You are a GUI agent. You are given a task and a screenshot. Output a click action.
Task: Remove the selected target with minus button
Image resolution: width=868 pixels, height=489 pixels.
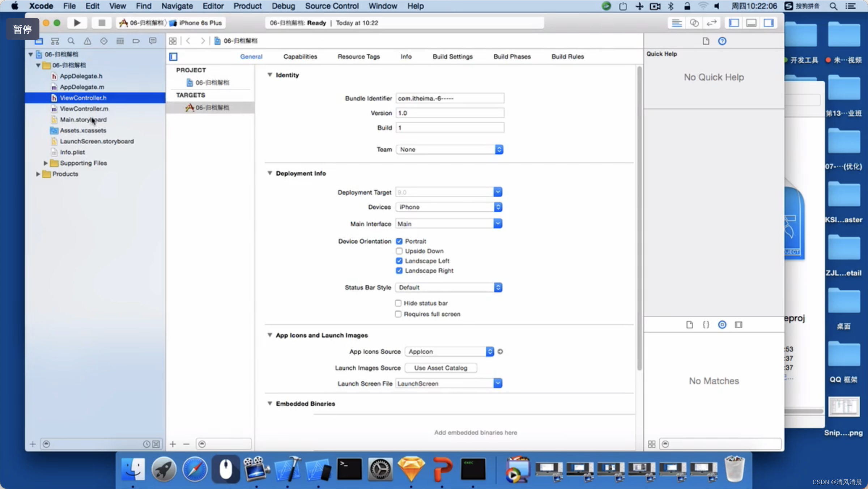[186, 444]
